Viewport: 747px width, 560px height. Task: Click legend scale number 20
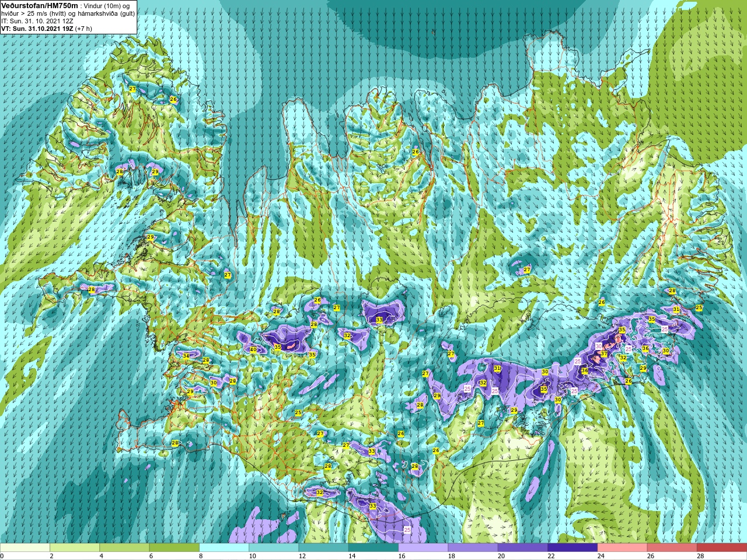501,556
